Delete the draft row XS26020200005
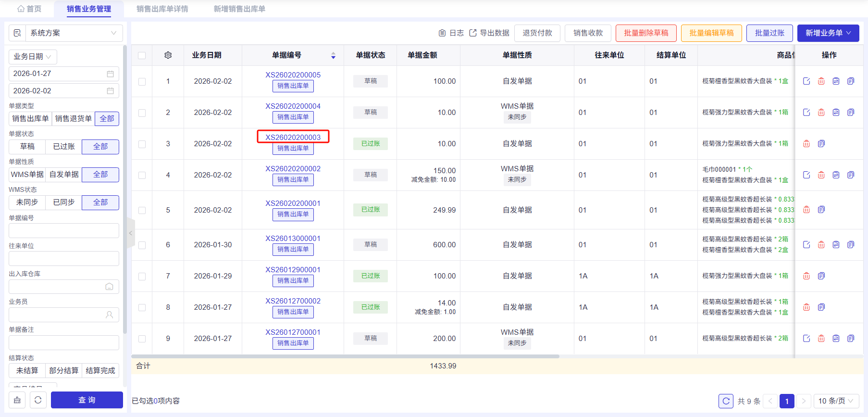This screenshot has height=417, width=868. 821,81
